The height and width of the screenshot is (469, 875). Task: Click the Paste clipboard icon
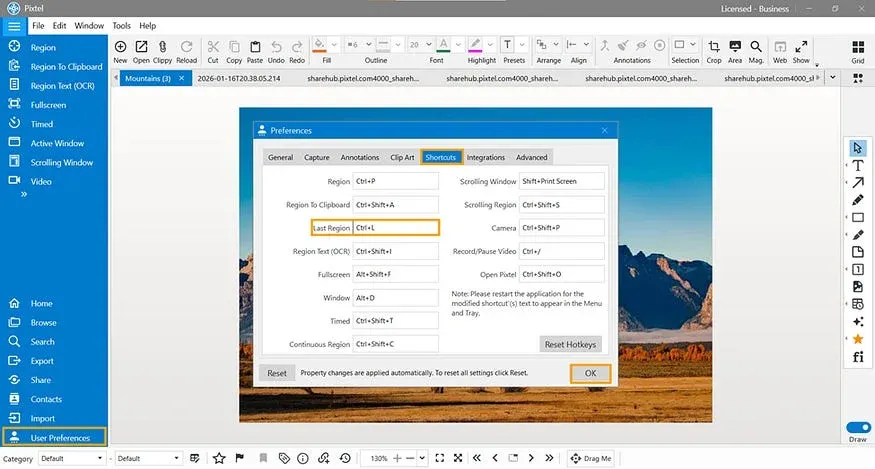[x=254, y=51]
